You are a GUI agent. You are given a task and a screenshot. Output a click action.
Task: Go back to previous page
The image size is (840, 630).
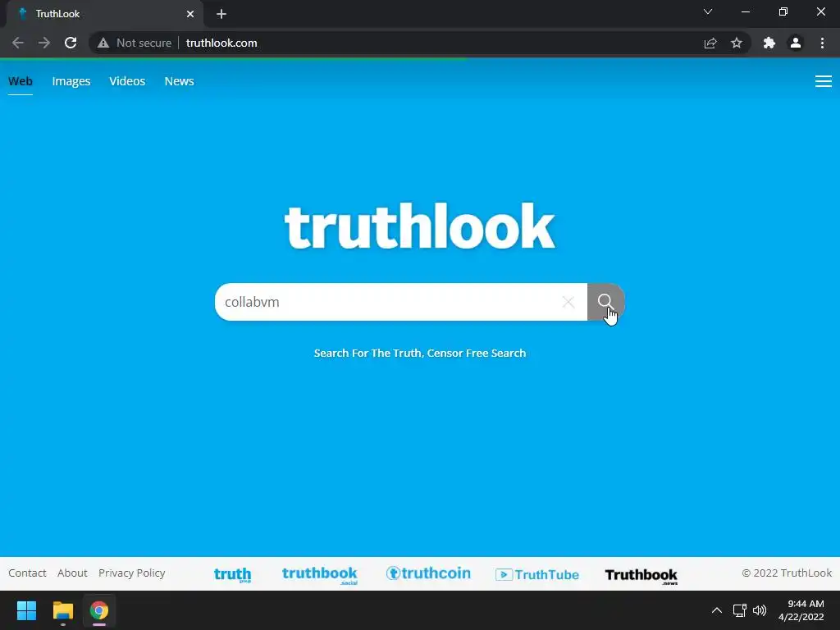point(18,43)
